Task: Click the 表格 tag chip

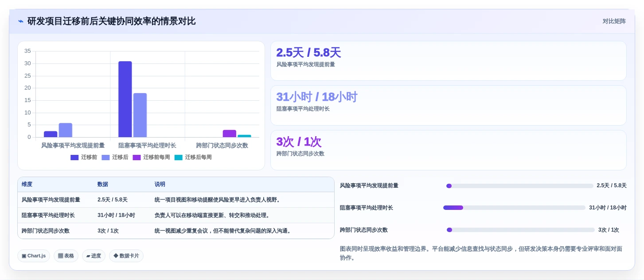Action: 66,256
